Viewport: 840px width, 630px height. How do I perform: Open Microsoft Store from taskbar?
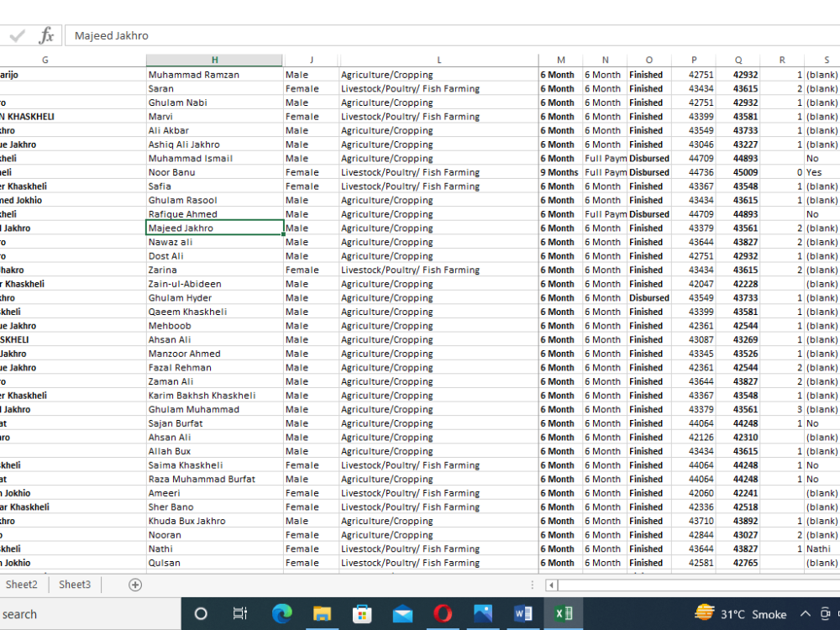click(362, 613)
